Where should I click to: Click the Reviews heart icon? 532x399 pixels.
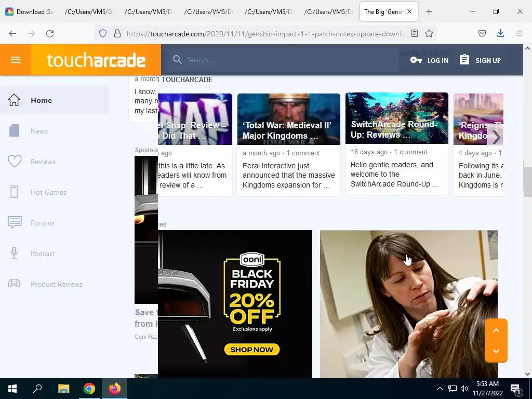(x=15, y=161)
